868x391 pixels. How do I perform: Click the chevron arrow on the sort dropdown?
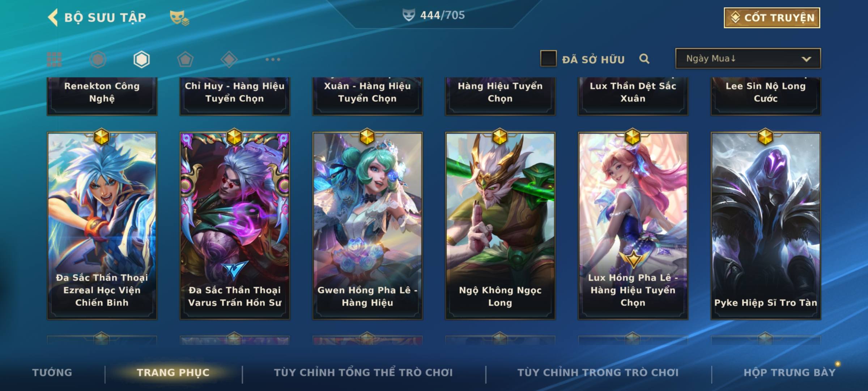[x=806, y=59]
